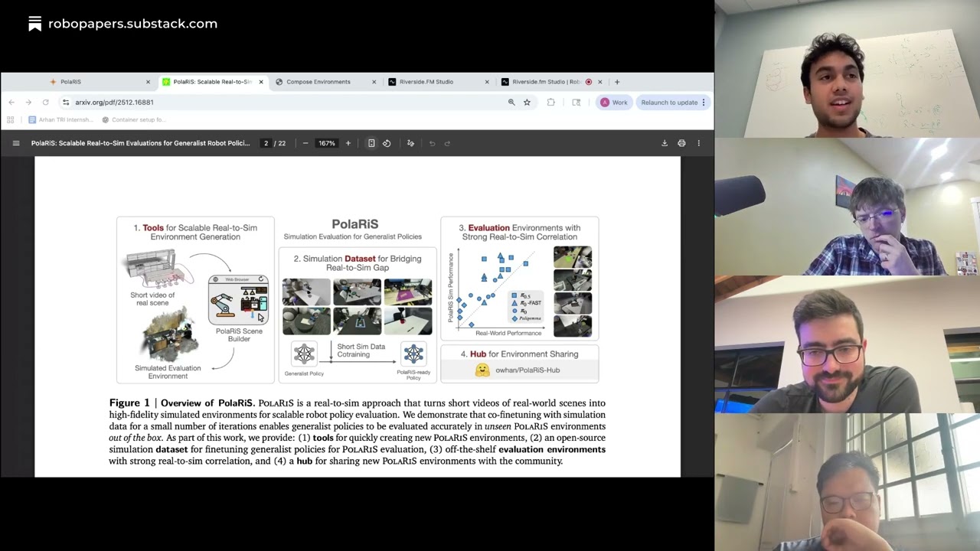Close the Riverside.FM Studio tab

(x=487, y=82)
